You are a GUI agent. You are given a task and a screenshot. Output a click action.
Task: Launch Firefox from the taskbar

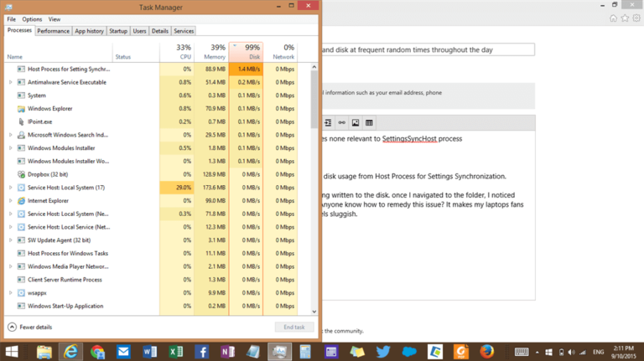click(486, 352)
